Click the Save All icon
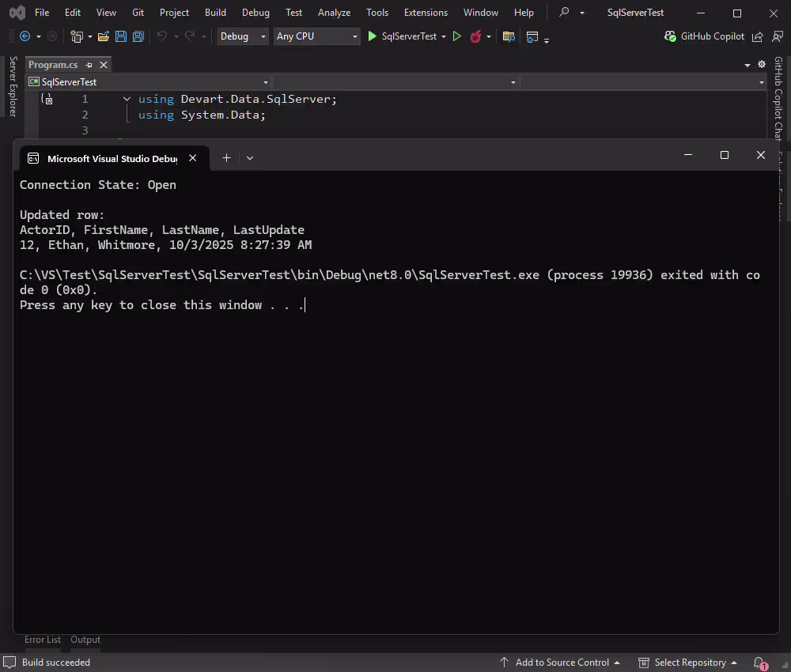Screen dimensions: 791x672 (138, 36)
